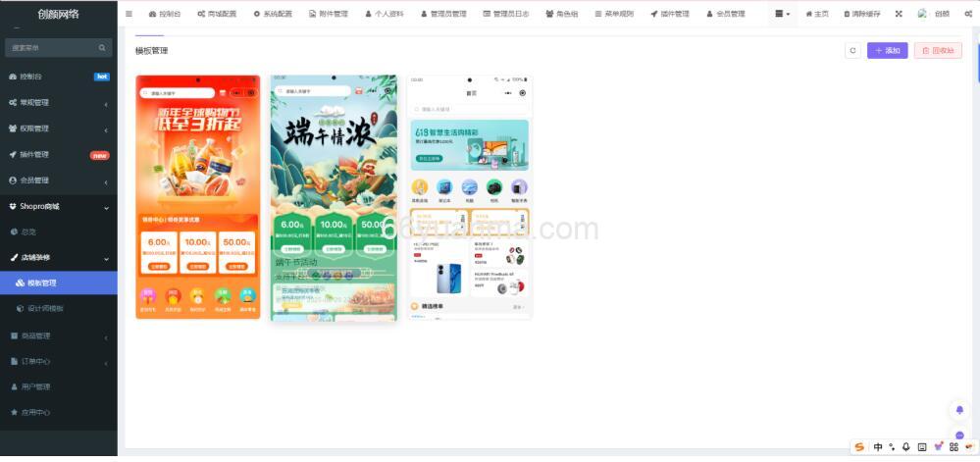
Task: Click the new badge beside 插件管理
Action: (x=100, y=155)
